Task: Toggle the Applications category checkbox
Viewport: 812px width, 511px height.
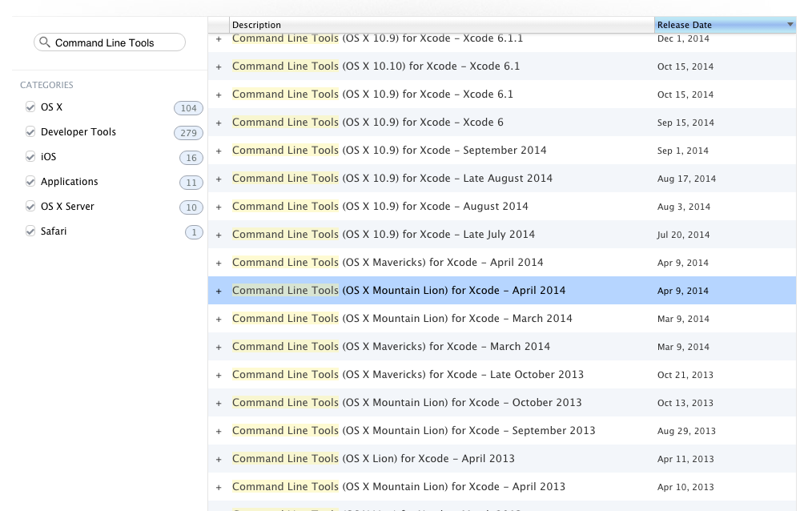Action: [x=30, y=181]
